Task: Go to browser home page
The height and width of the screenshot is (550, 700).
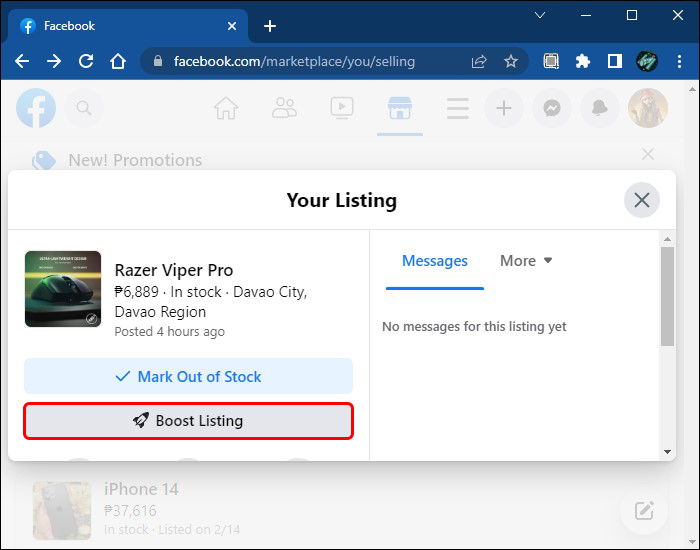Action: click(x=118, y=61)
